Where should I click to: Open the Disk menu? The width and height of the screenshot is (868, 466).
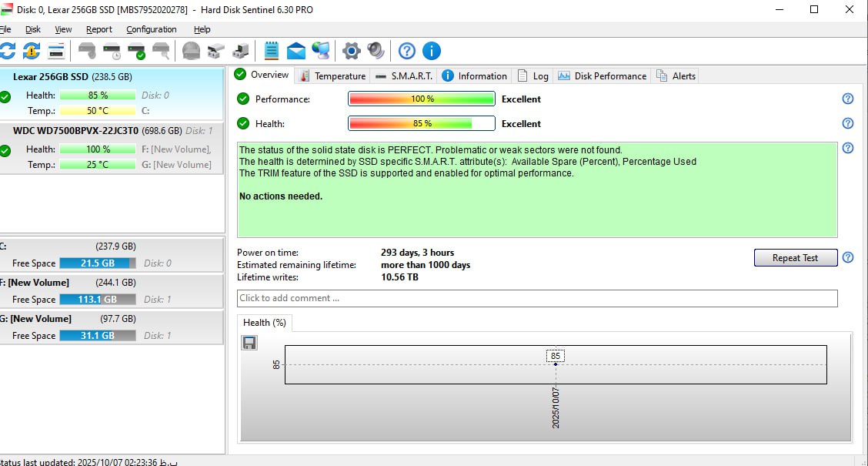(32, 29)
